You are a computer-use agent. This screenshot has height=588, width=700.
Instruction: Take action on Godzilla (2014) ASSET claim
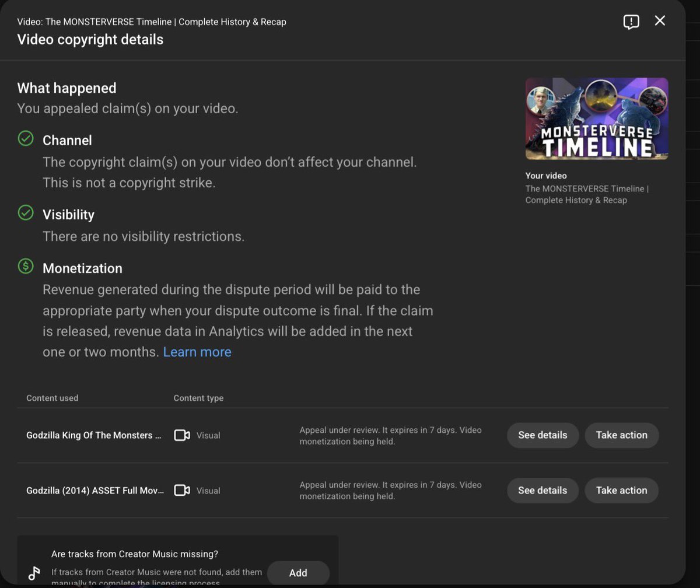[621, 491]
